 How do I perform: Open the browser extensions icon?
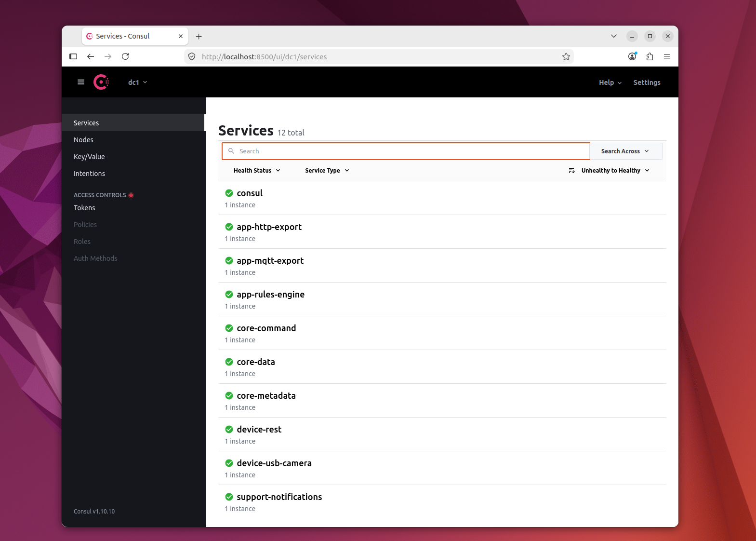click(x=650, y=56)
